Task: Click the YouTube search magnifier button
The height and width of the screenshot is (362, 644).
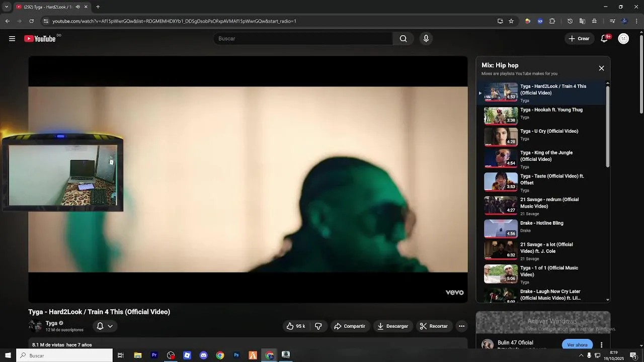Action: click(x=403, y=39)
